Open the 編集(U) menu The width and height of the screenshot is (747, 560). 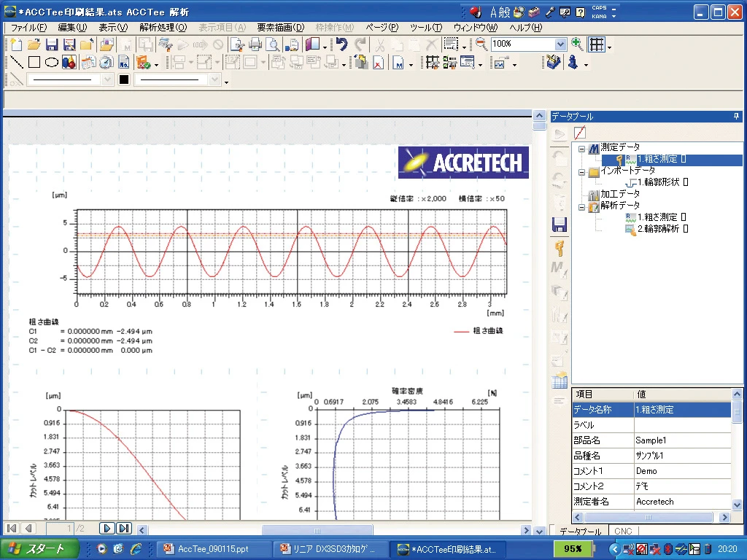(x=72, y=28)
